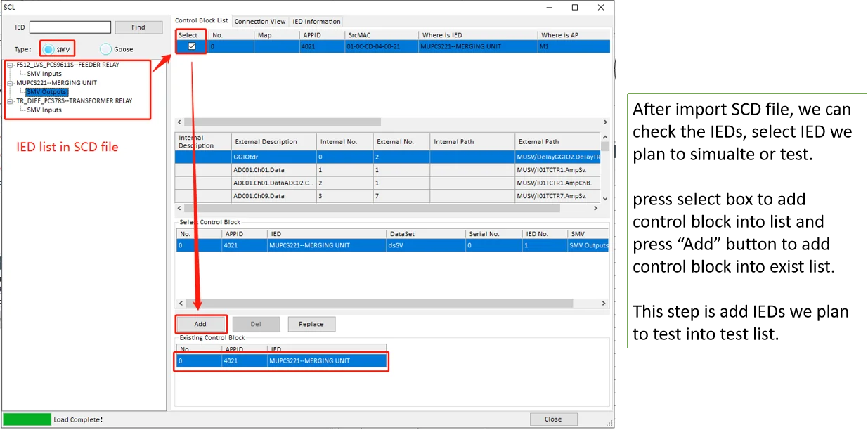The image size is (868, 430).
Task: Maximize the SCL window
Action: tap(575, 7)
